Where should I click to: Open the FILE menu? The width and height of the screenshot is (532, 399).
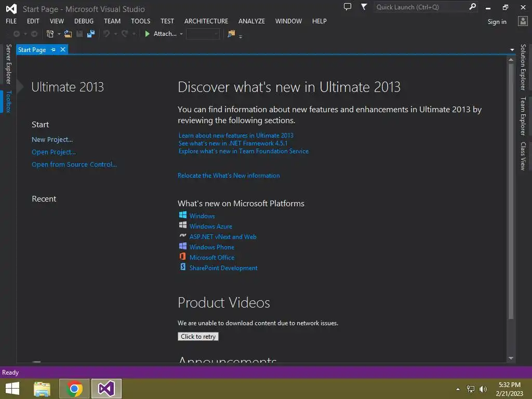pos(11,21)
